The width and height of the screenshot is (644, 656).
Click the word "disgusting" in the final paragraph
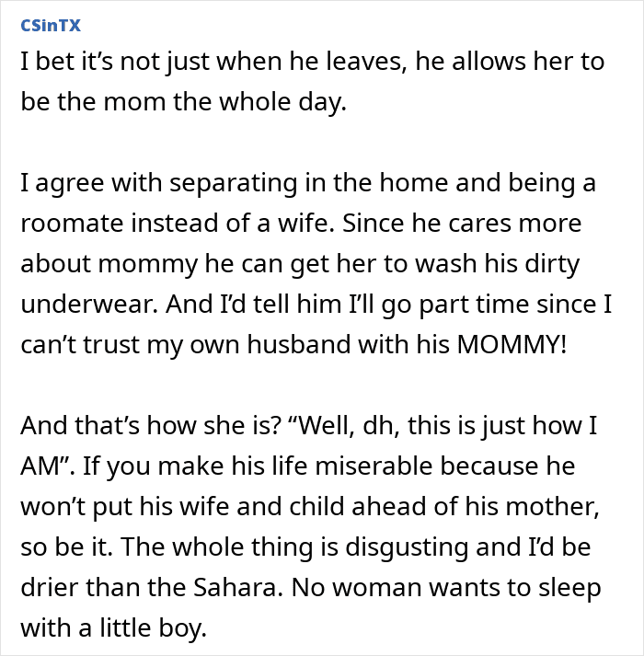point(407,547)
